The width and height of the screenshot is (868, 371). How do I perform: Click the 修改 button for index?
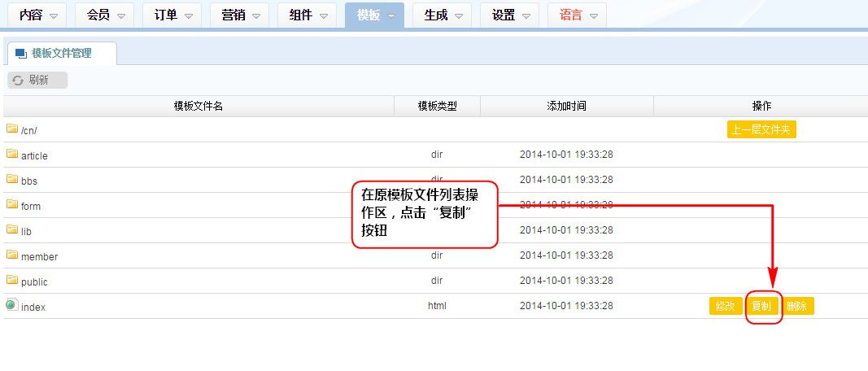coord(726,306)
